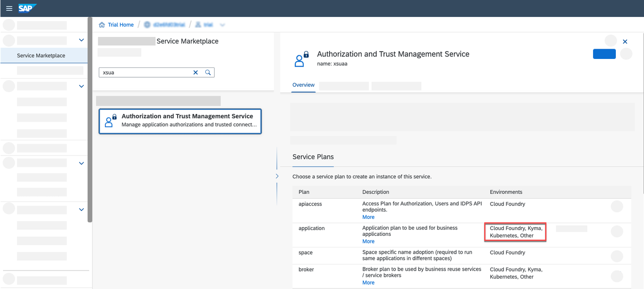This screenshot has width=644, height=289.
Task: Click the blue Create button
Action: [604, 54]
